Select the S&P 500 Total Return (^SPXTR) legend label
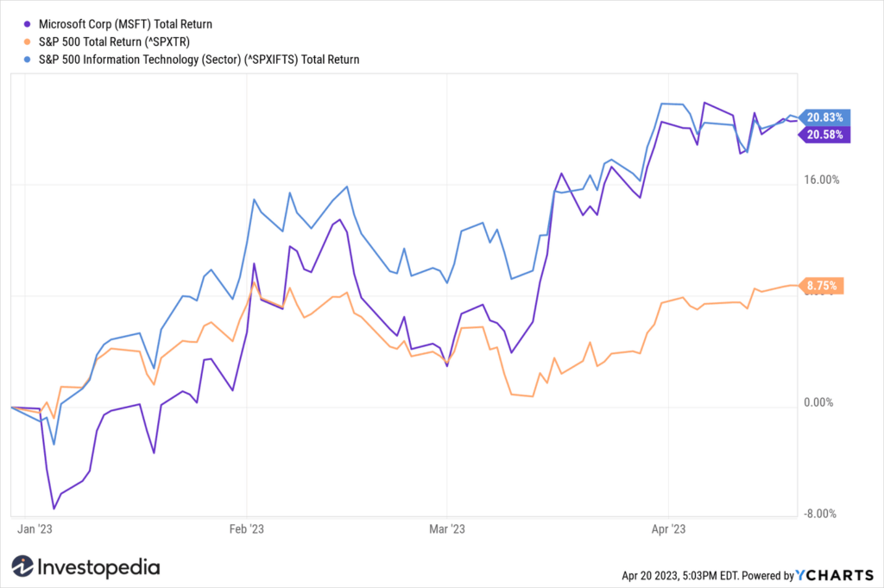The width and height of the screenshot is (884, 588). coord(114,41)
